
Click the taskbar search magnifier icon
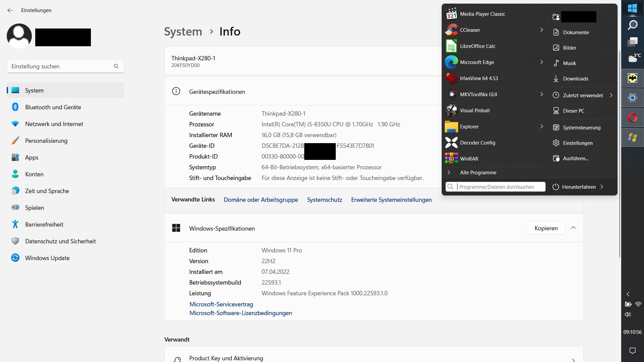tap(632, 25)
